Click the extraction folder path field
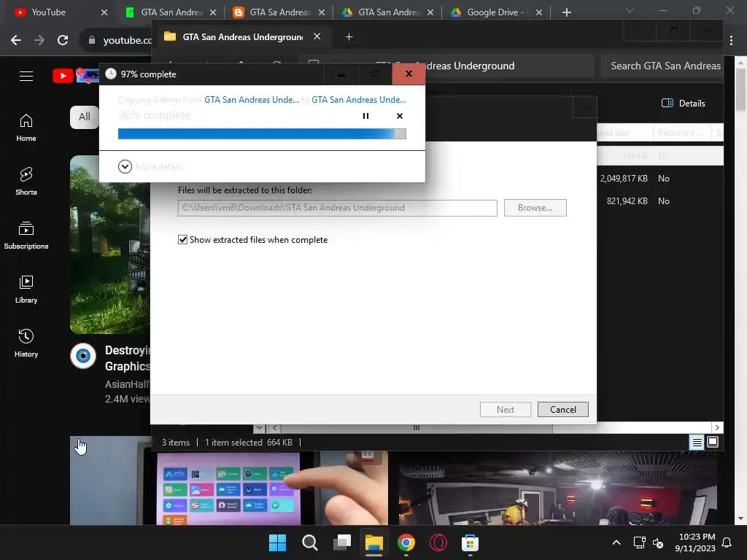Screen dimensions: 747x560 [x=337, y=208]
